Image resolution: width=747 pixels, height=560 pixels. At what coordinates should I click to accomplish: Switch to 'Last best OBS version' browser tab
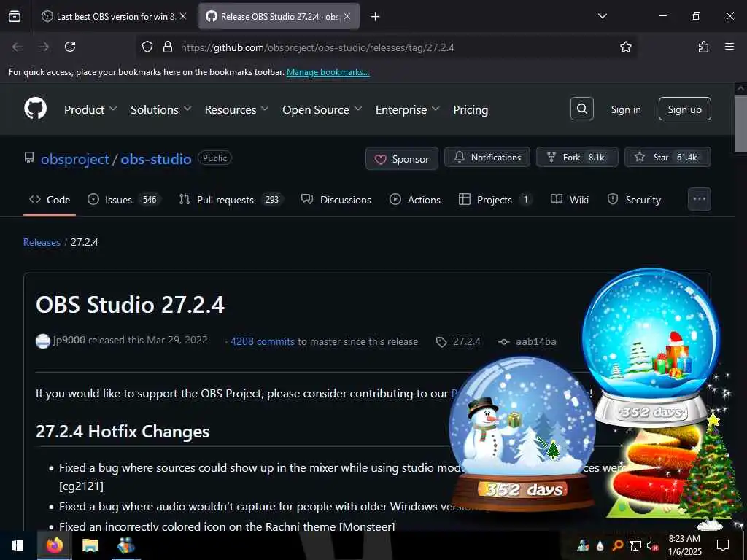click(113, 16)
